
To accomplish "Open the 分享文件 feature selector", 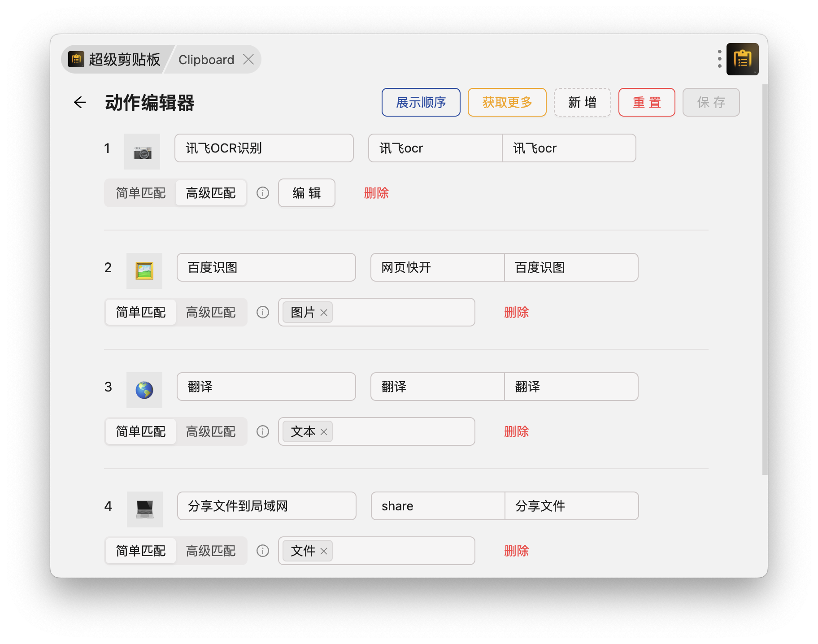I will point(572,506).
